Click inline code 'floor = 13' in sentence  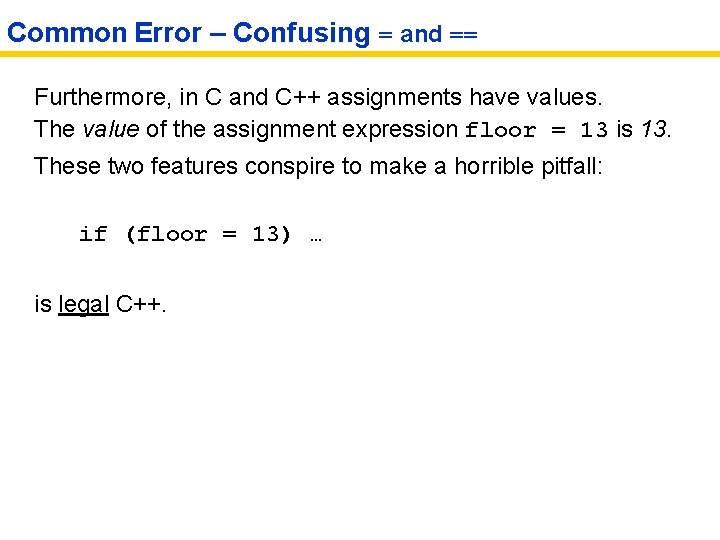tap(536, 130)
